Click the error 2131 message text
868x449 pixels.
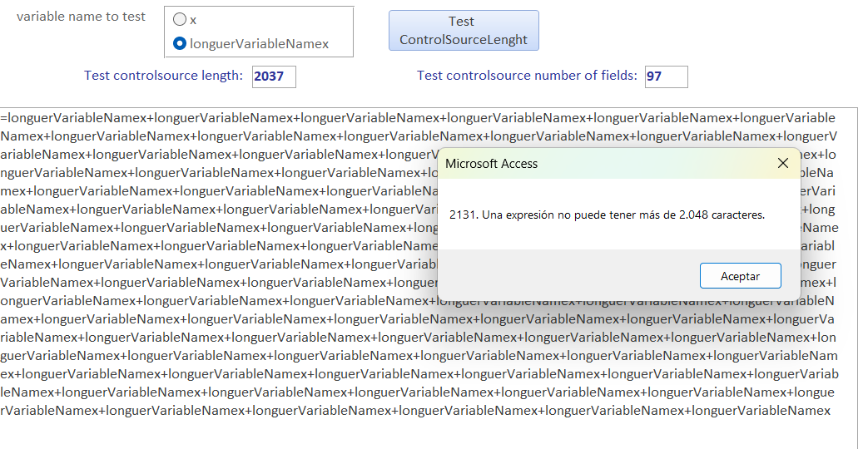coord(607,215)
